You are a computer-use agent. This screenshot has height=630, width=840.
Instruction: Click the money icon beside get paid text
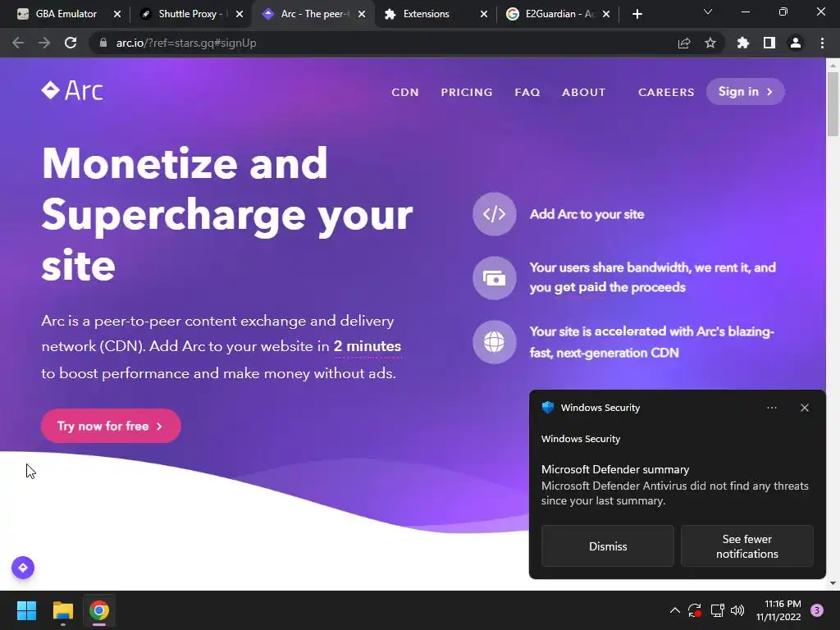(x=494, y=278)
